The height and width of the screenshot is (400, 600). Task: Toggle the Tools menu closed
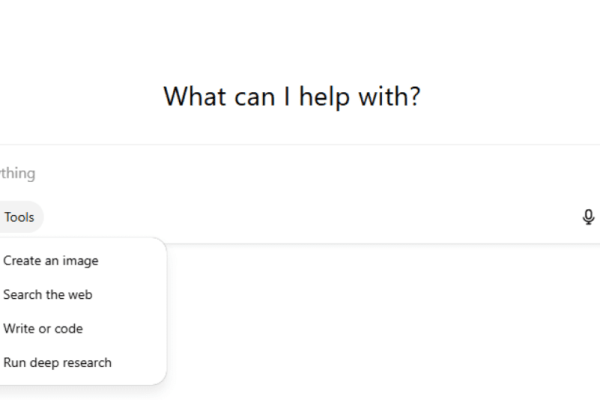pyautogui.click(x=20, y=217)
